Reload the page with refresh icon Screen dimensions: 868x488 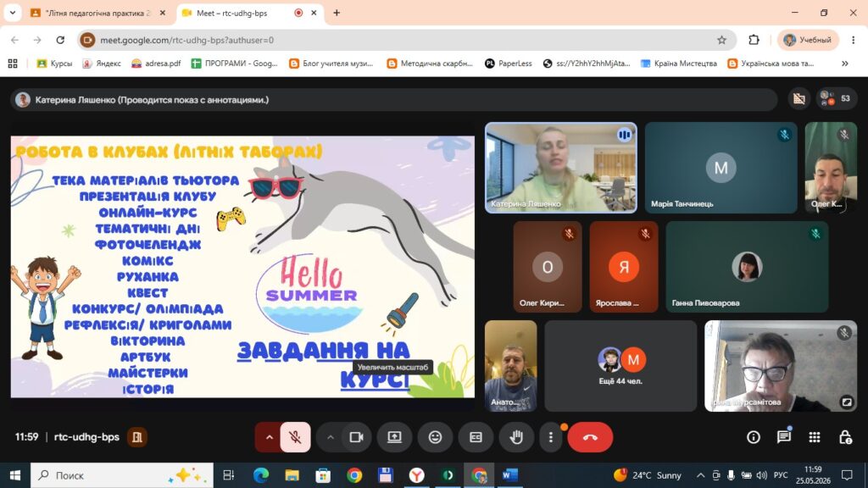pyautogui.click(x=60, y=40)
